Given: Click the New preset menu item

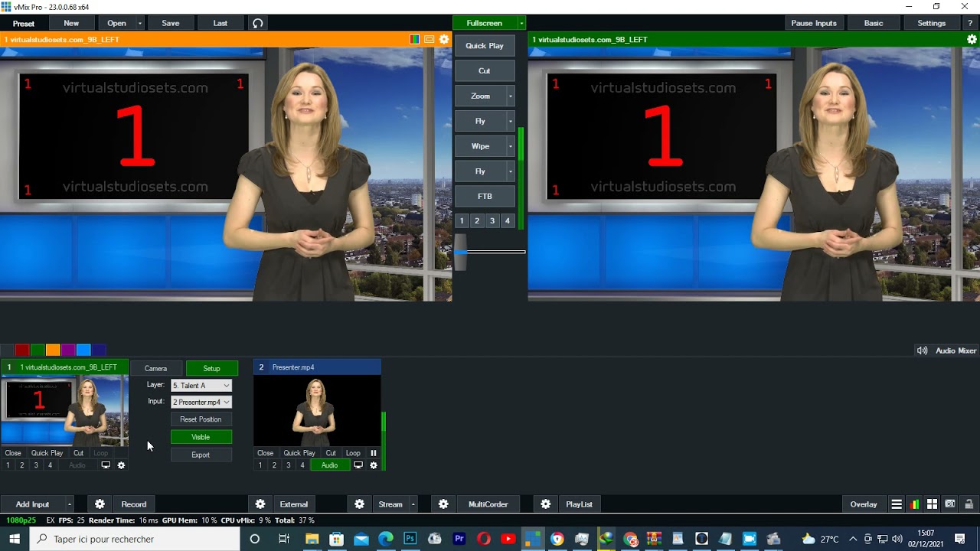Looking at the screenshot, I should click(x=71, y=23).
